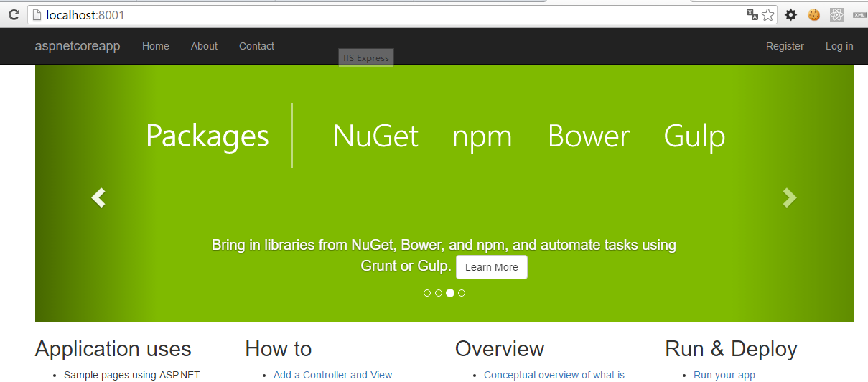Click the Packages banner heading
This screenshot has width=868, height=382.
[x=207, y=136]
